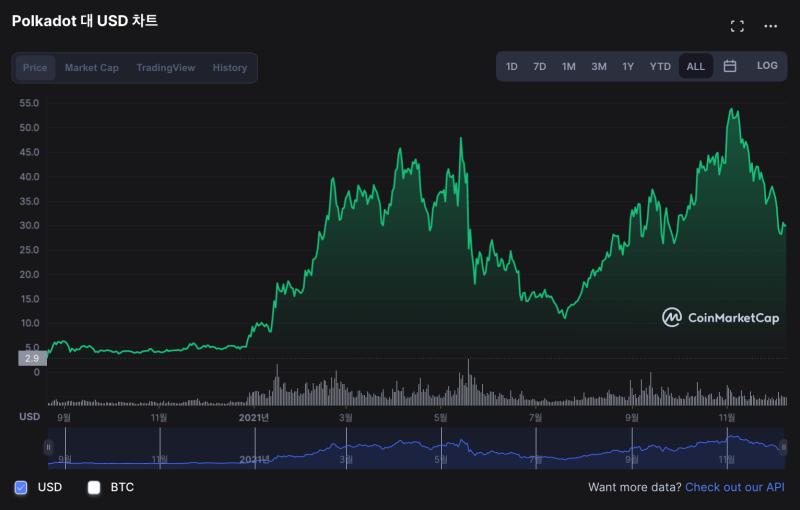Viewport: 800px width, 510px height.
Task: Uncheck the USD checkbox
Action: coord(21,488)
